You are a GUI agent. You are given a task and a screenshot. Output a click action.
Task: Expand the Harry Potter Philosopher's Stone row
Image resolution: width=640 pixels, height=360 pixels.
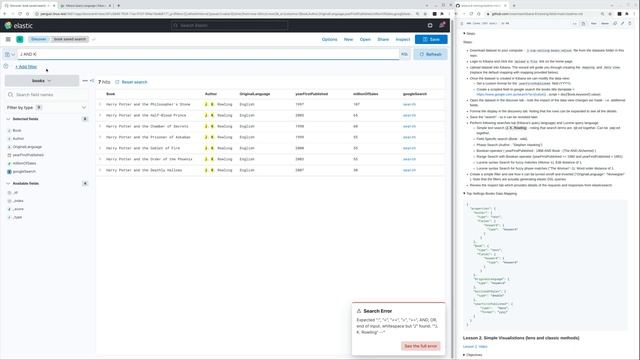(100, 104)
